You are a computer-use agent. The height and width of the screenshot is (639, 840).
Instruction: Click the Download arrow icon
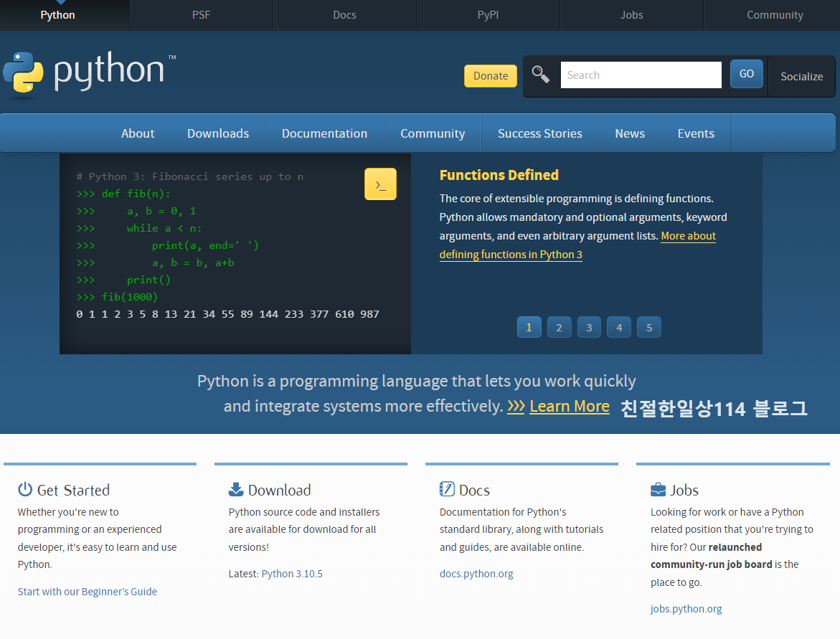click(x=236, y=489)
